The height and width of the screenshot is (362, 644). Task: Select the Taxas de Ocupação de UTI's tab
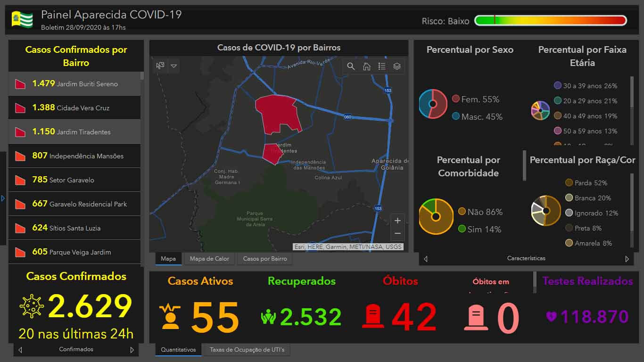point(247,350)
